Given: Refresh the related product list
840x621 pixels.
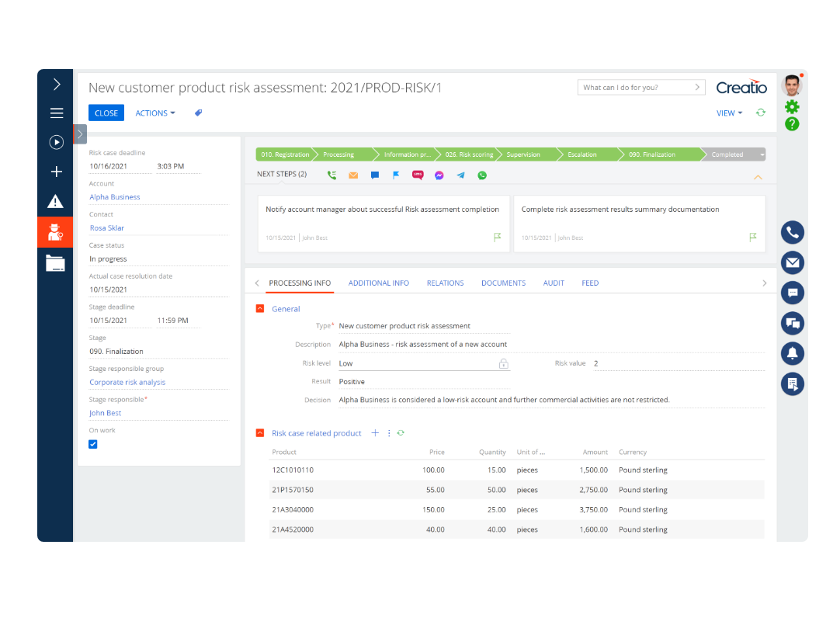Looking at the screenshot, I should pyautogui.click(x=401, y=433).
